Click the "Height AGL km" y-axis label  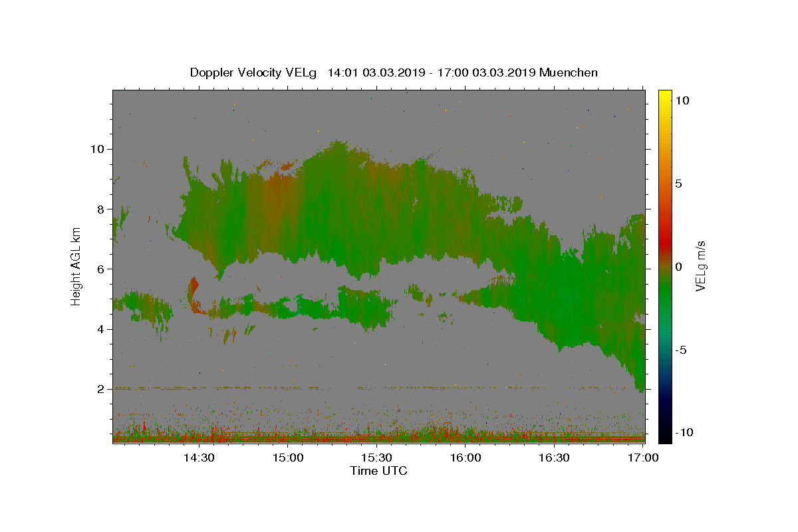click(76, 267)
